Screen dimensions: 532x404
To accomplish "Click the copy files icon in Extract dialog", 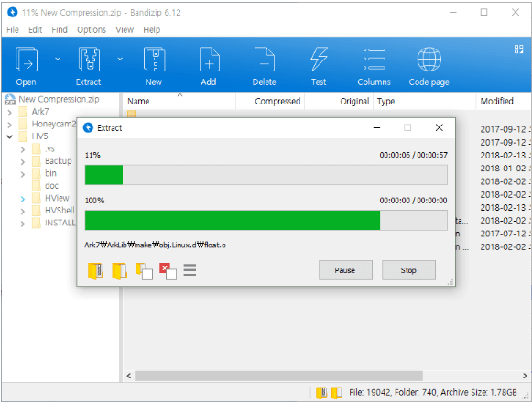I will pos(144,271).
